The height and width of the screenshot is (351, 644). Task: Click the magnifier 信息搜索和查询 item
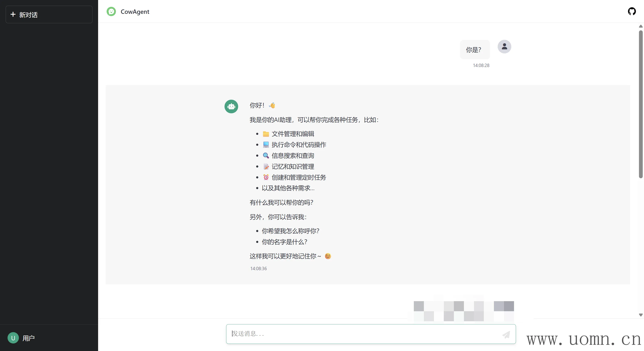[293, 156]
